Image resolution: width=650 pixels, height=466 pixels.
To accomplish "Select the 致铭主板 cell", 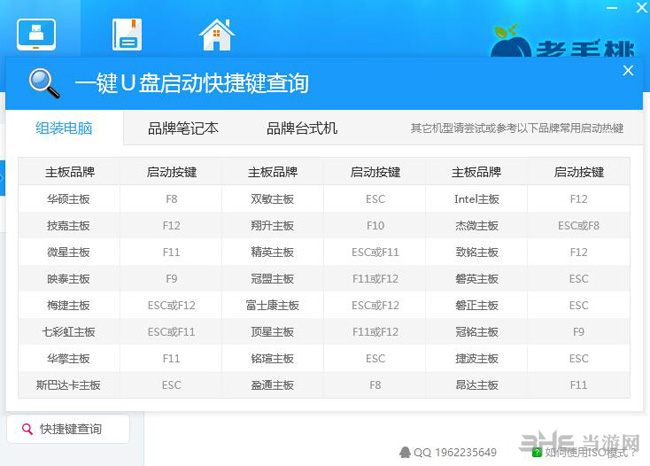I will click(x=477, y=252).
